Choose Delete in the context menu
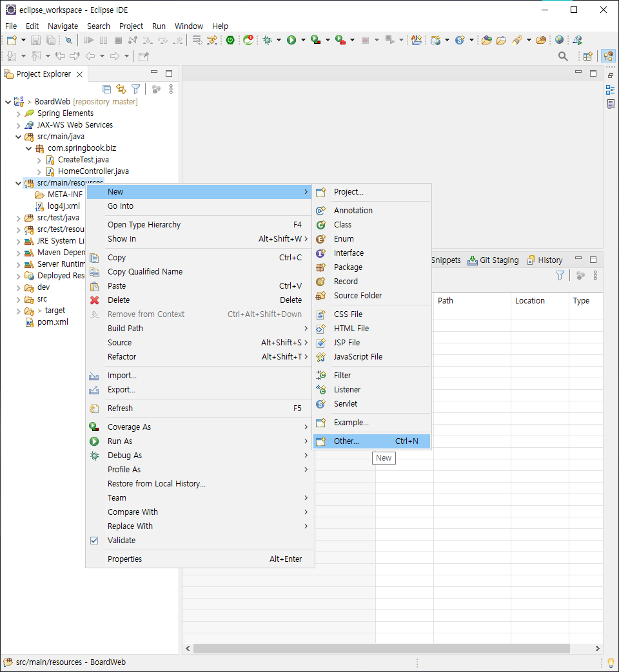The image size is (619, 672). [200, 300]
